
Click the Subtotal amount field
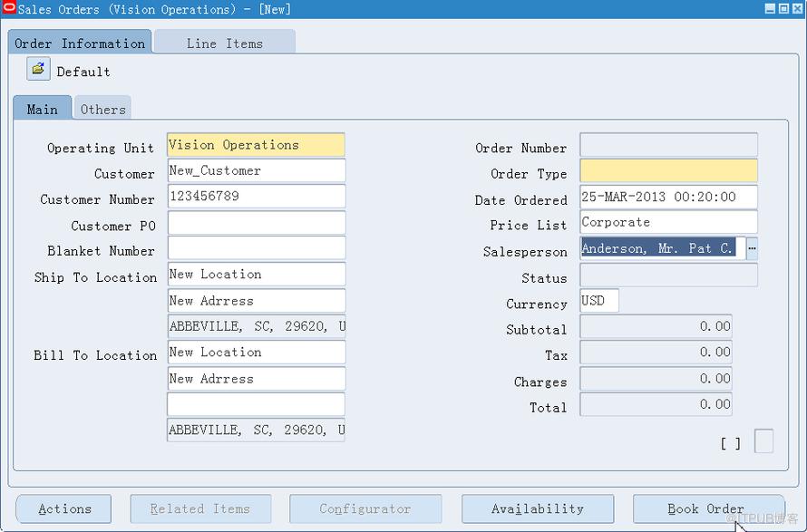pos(656,326)
